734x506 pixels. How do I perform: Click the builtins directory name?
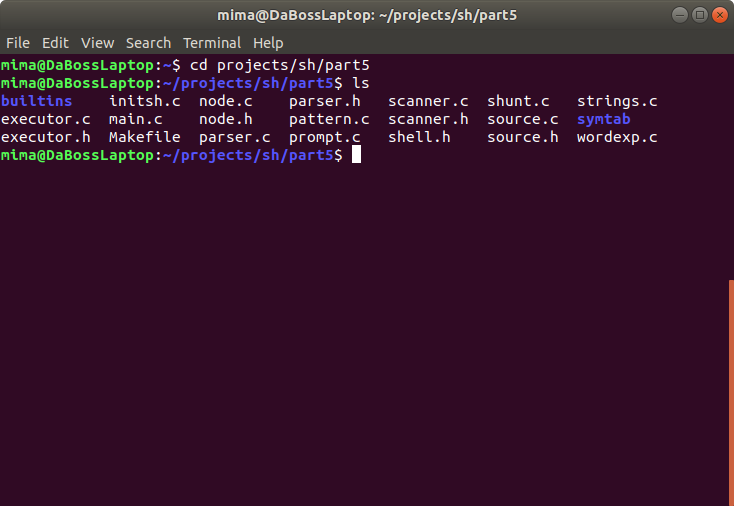[x=37, y=101]
